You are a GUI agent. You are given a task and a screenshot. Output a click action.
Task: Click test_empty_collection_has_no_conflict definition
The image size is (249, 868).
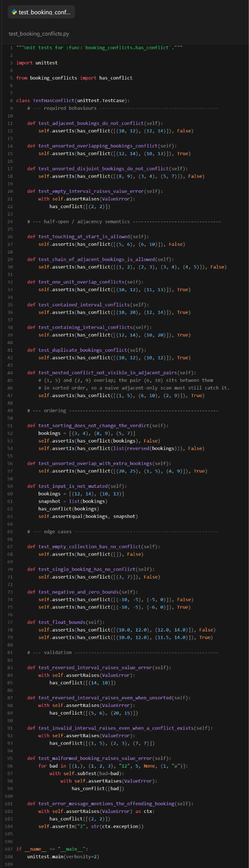pyautogui.click(x=94, y=546)
